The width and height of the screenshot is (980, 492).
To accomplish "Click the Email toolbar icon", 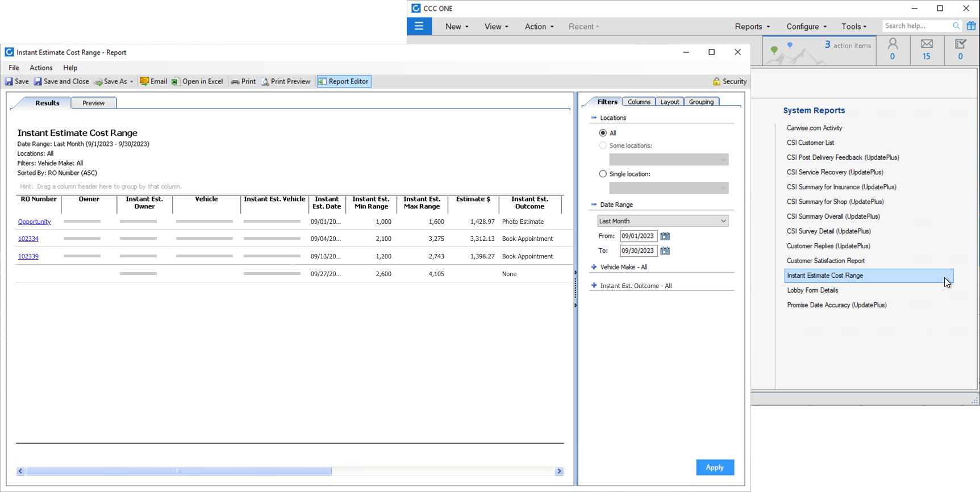I will point(145,82).
